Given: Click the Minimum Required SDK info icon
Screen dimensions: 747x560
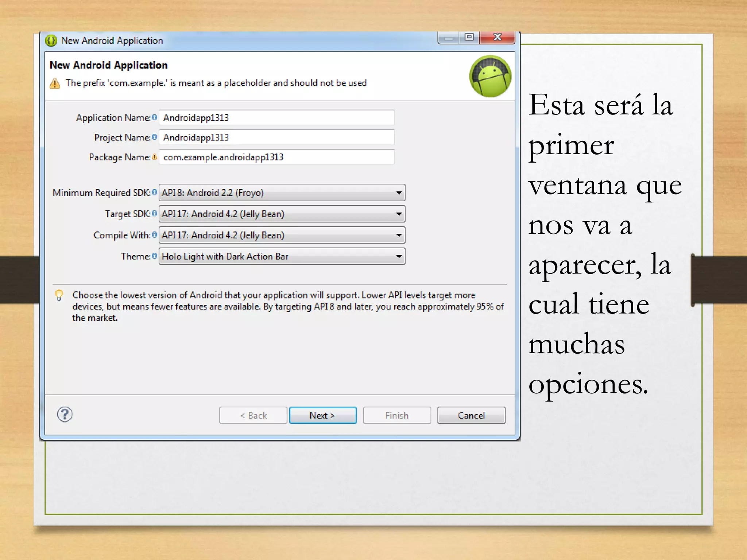Looking at the screenshot, I should click(x=154, y=192).
